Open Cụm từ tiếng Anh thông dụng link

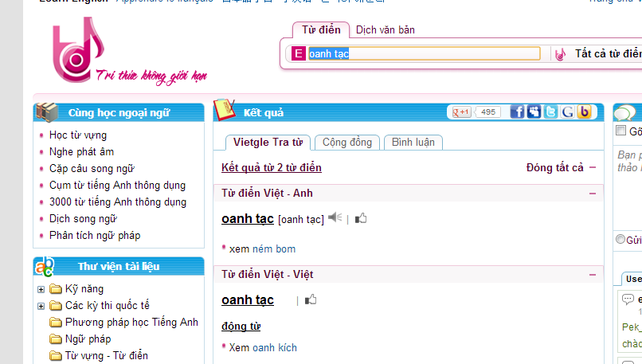click(117, 186)
